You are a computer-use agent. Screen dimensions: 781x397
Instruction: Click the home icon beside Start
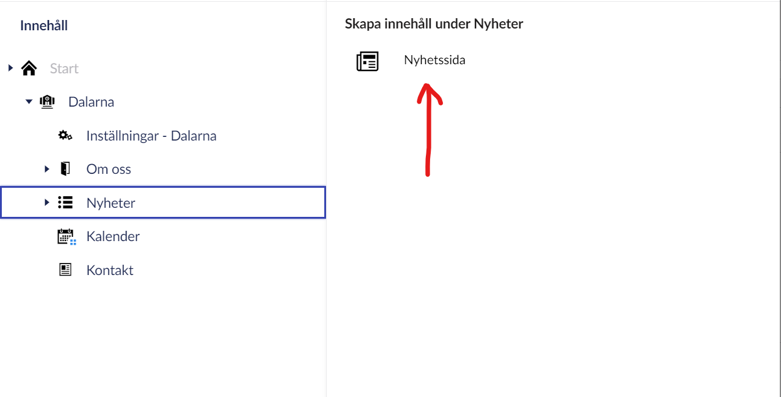tap(29, 68)
